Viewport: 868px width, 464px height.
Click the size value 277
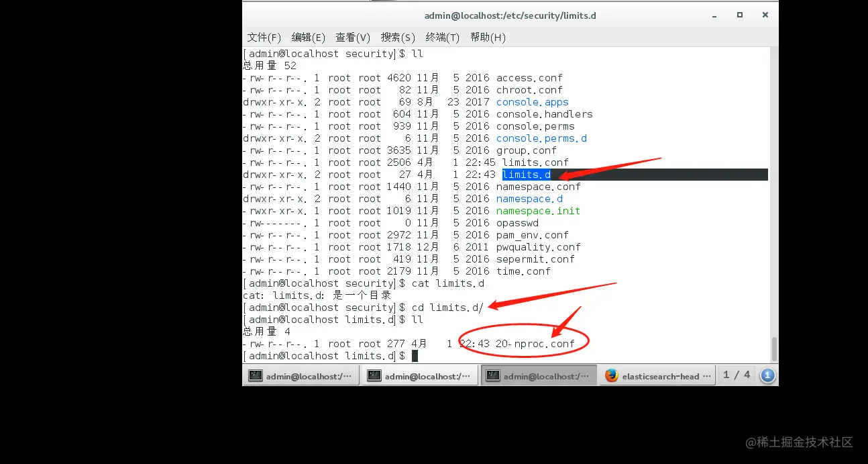(396, 344)
